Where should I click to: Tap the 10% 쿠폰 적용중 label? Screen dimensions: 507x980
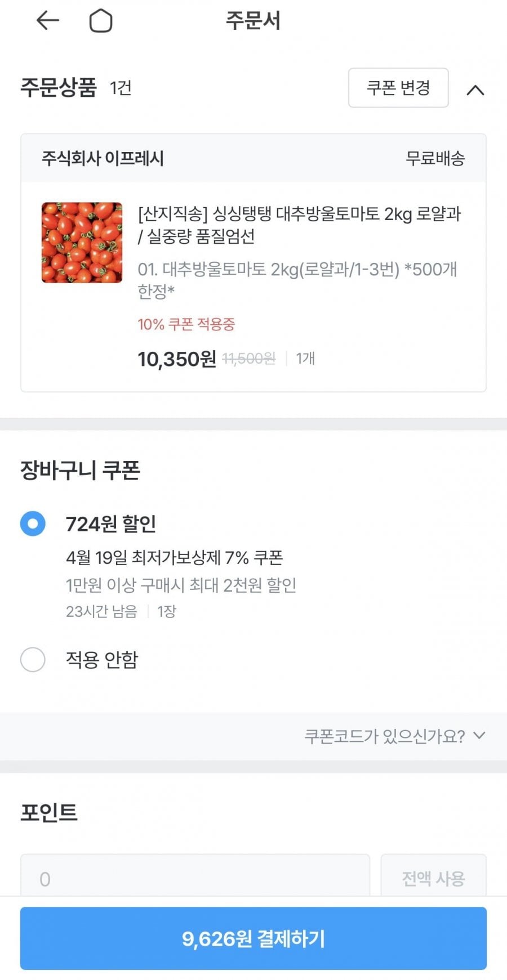coord(186,324)
